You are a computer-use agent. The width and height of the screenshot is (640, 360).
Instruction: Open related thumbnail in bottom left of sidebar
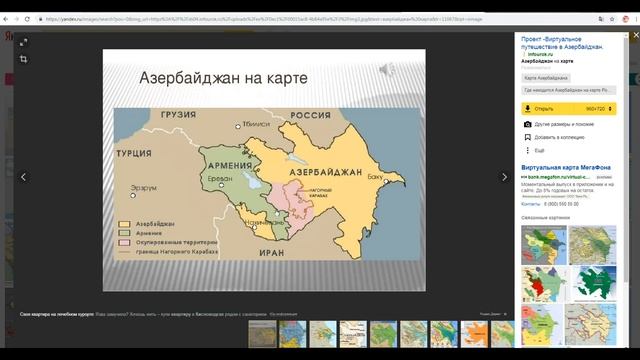tap(542, 325)
